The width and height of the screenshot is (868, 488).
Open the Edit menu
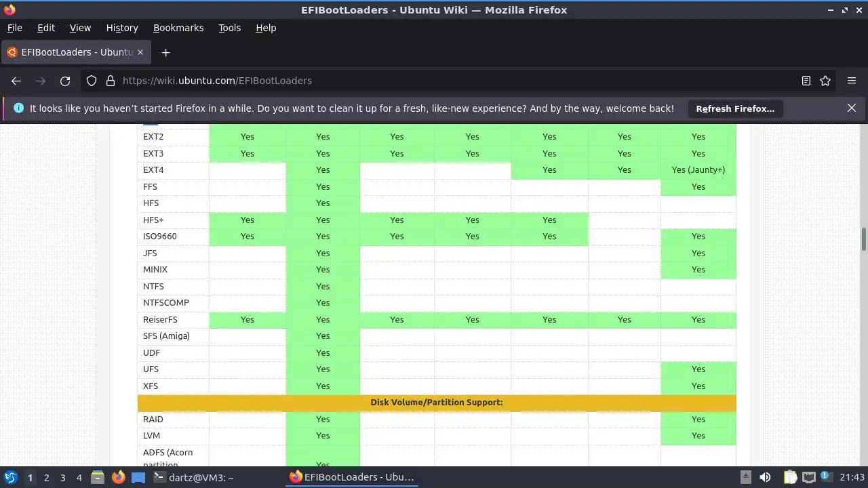pos(46,28)
